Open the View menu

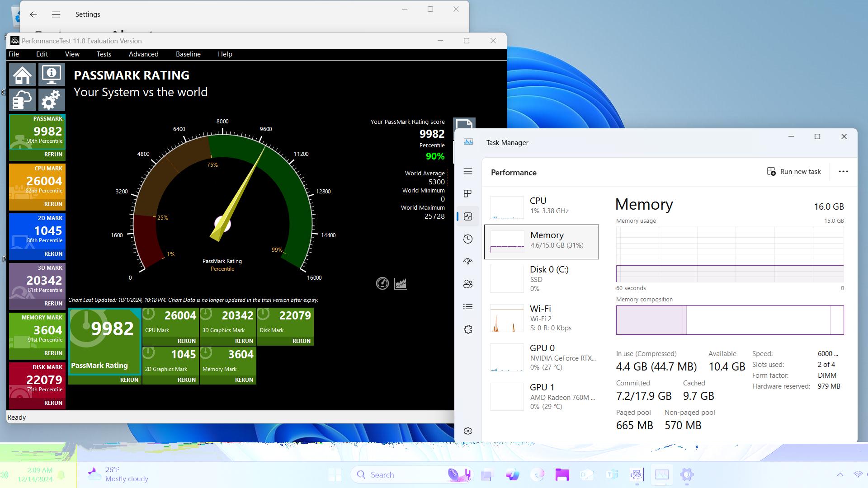click(x=72, y=54)
